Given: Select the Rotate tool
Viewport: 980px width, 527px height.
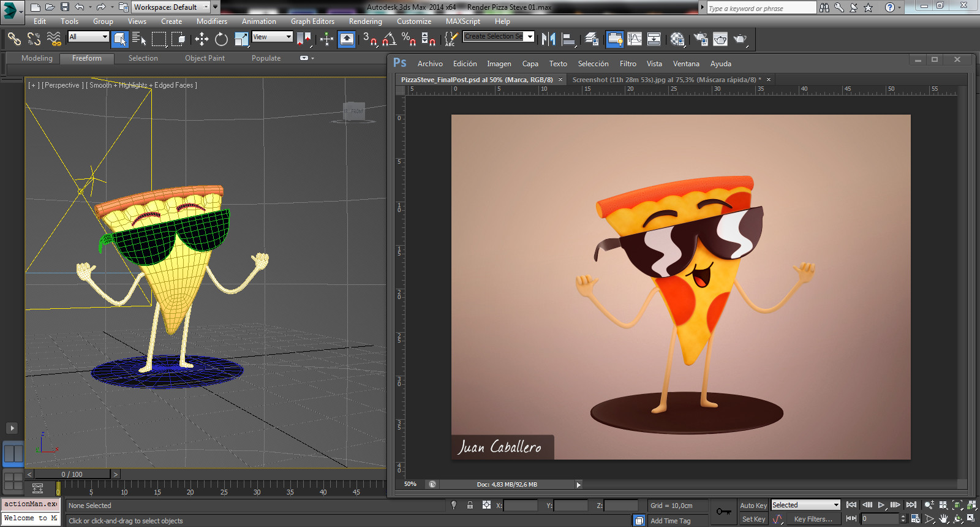Looking at the screenshot, I should tap(221, 39).
